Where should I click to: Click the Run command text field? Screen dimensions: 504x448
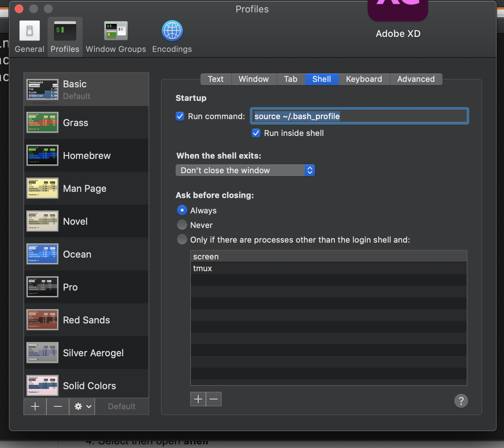(360, 116)
